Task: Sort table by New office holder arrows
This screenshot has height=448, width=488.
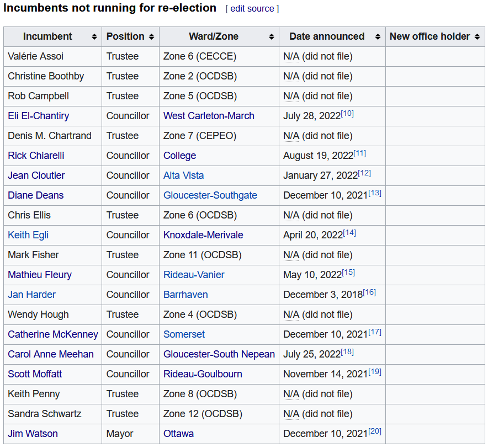Action: pyautogui.click(x=477, y=37)
